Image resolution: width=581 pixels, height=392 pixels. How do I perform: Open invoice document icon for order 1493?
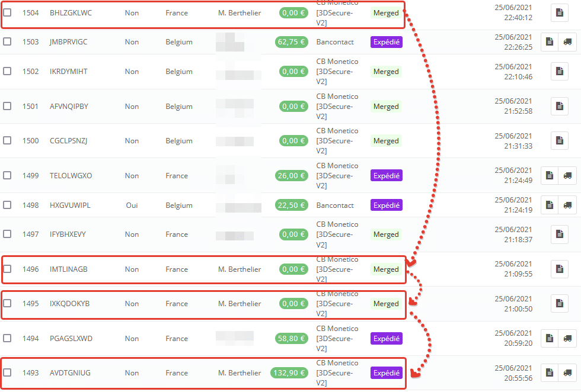(550, 372)
